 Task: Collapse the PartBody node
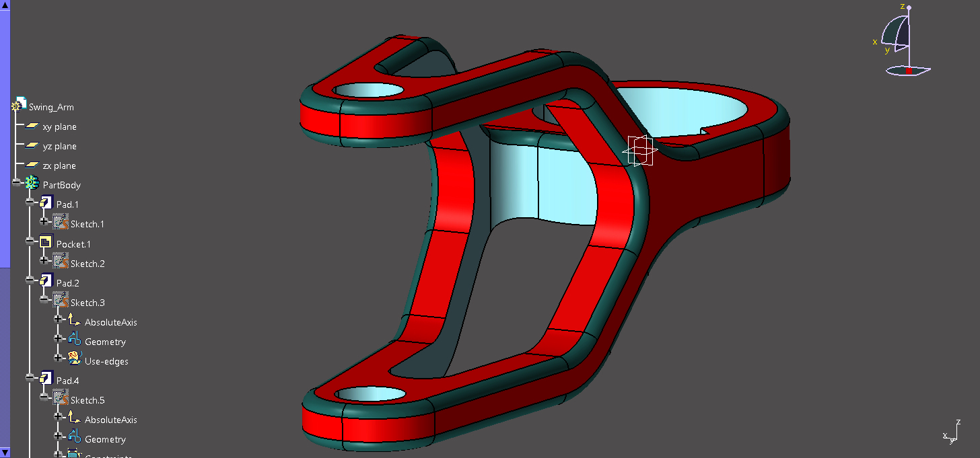click(17, 183)
